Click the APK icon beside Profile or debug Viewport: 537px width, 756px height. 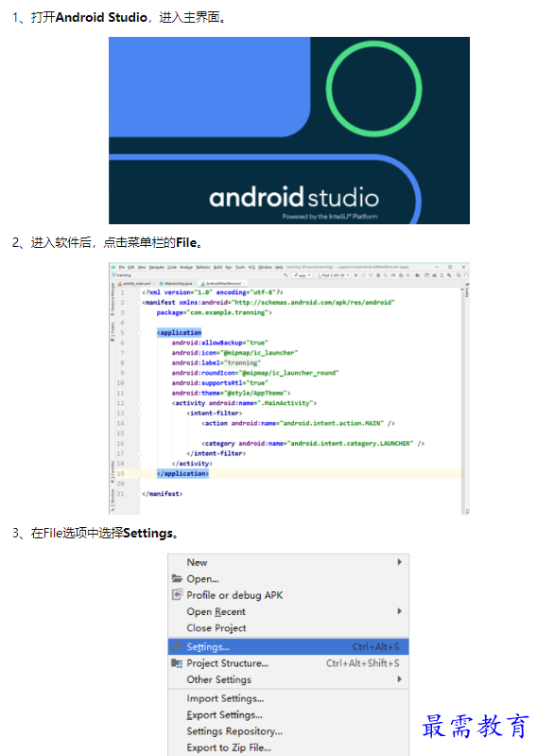[177, 594]
